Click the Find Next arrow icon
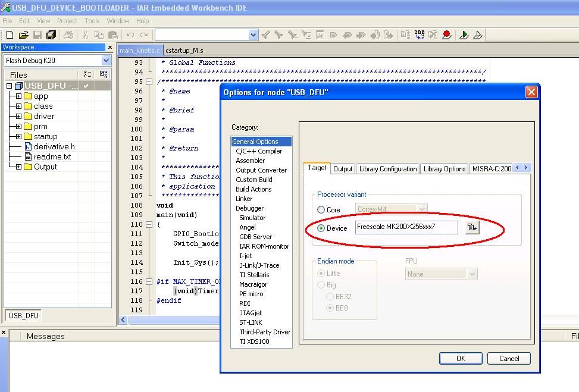Screen dimensions: 579x392 [279, 35]
